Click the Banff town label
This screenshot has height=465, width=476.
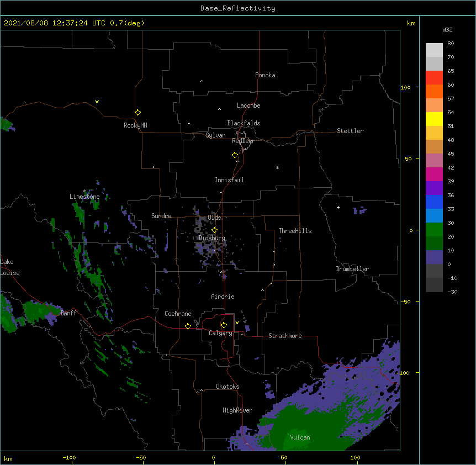[68, 313]
